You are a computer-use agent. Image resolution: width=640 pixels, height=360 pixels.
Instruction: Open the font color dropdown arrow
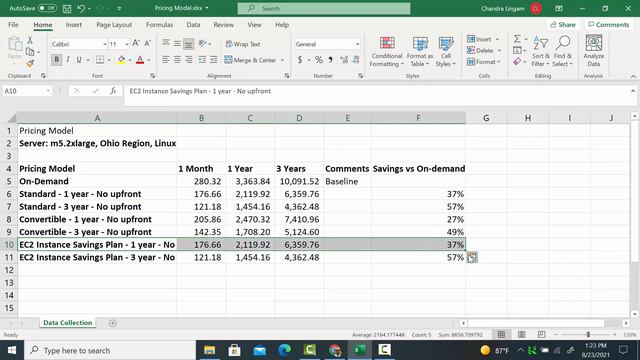pos(149,60)
